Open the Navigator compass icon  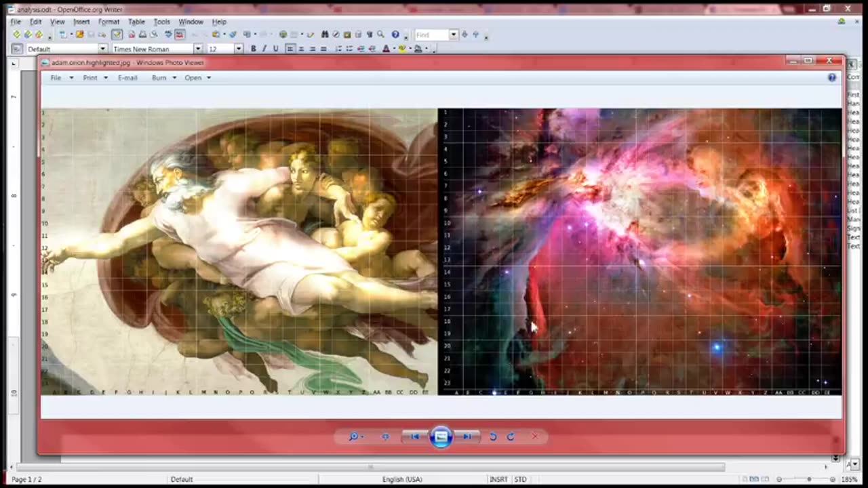pos(336,35)
